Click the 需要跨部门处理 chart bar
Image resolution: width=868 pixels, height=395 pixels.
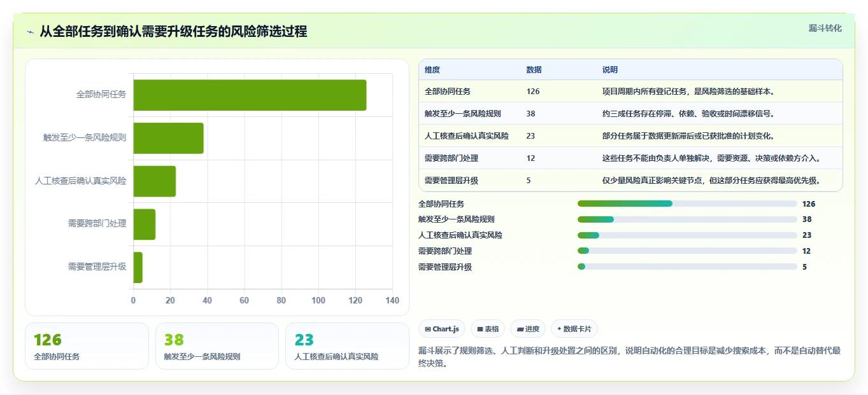point(144,225)
